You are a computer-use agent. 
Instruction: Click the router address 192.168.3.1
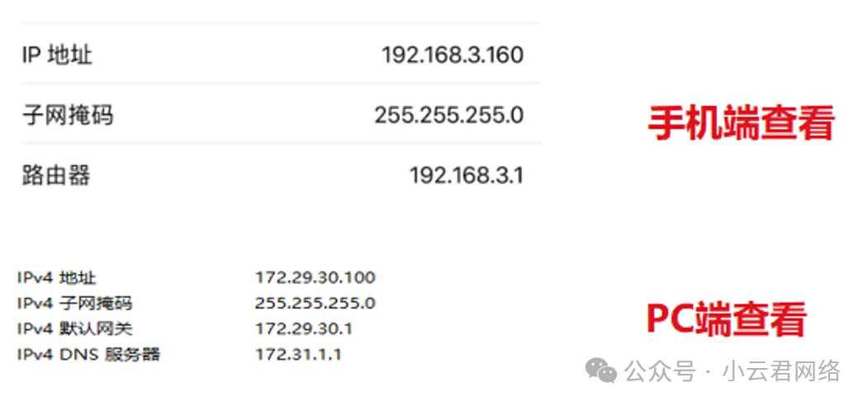point(466,175)
